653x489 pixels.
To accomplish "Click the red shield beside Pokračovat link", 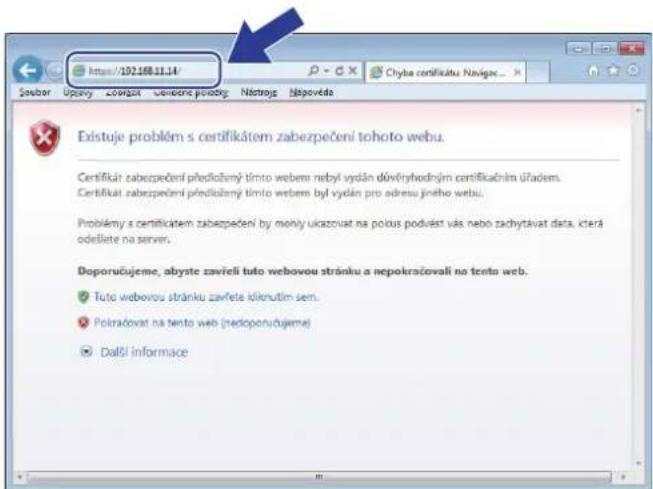I will click(x=84, y=322).
